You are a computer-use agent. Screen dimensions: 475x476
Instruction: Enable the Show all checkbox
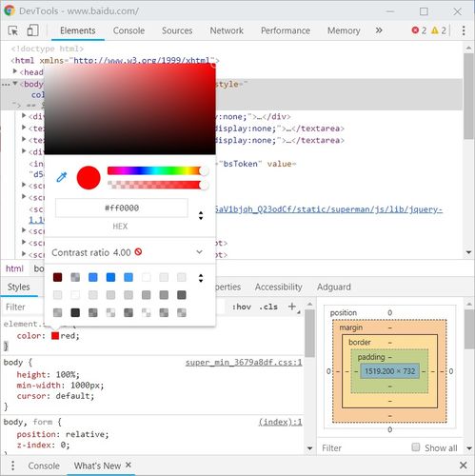click(x=415, y=447)
